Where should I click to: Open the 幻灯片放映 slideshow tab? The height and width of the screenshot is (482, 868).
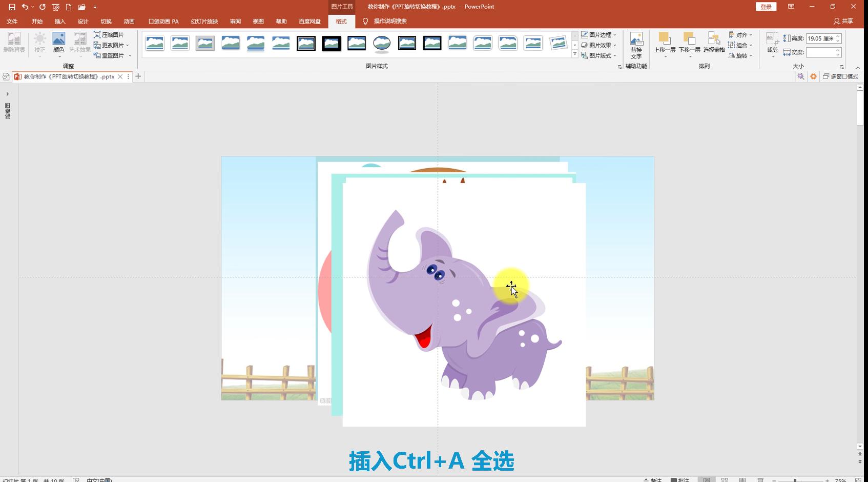[x=204, y=21]
